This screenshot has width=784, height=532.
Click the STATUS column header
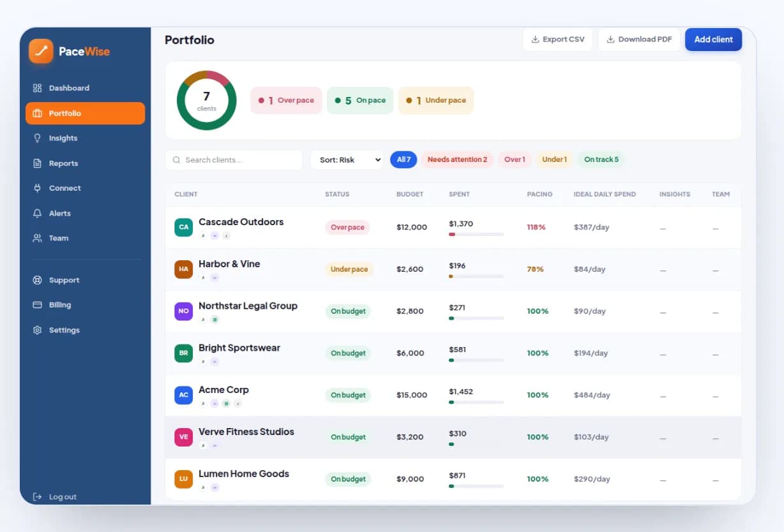(x=337, y=194)
